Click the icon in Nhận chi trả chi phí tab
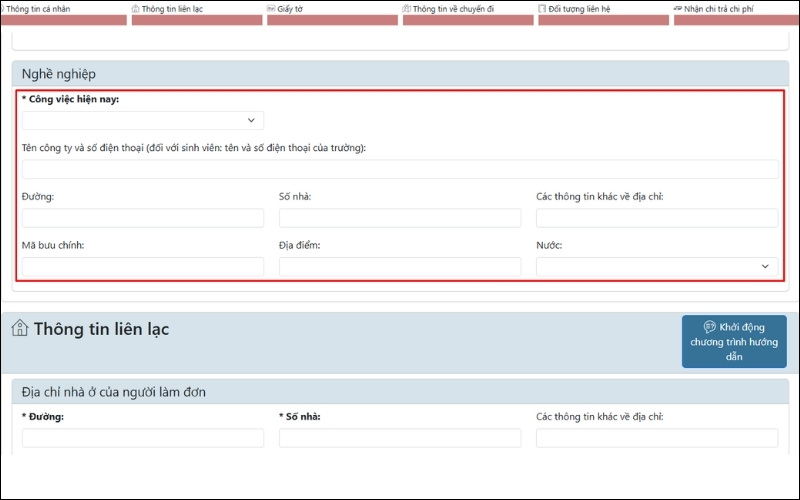The image size is (800, 500). [x=678, y=9]
